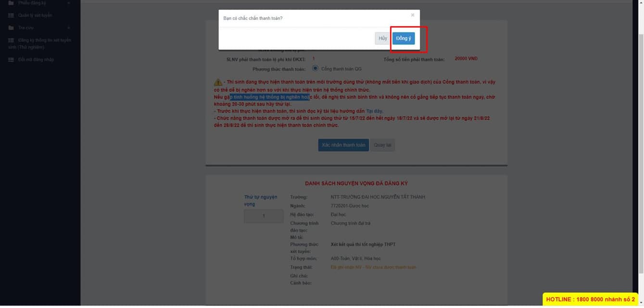Expand the Tra cứu menu plus sign
The height and width of the screenshot is (308, 644).
pos(69,28)
